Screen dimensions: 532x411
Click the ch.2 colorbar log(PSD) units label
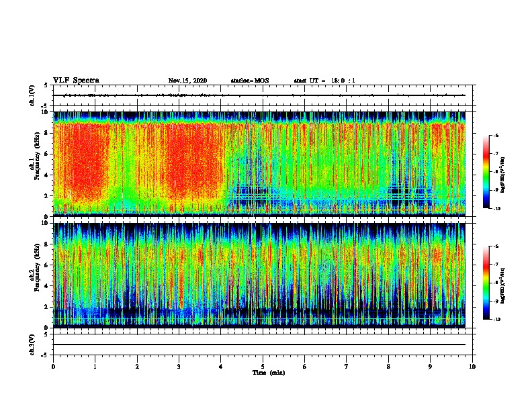pos(503,286)
